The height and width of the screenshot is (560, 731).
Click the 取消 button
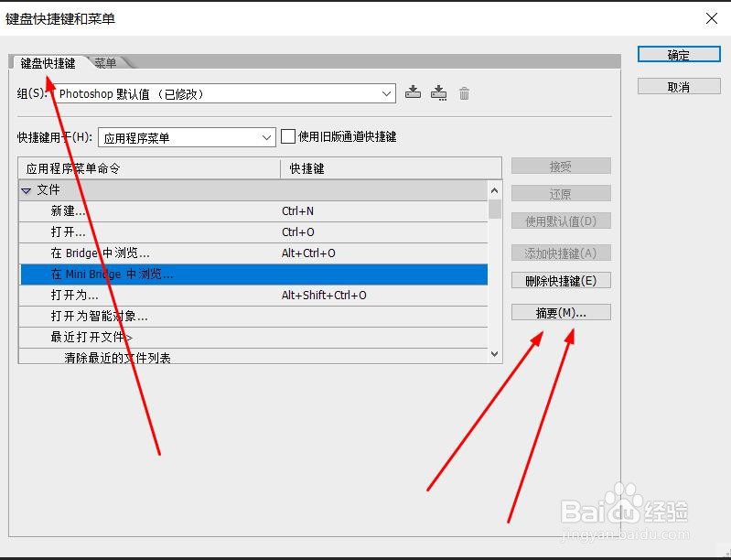click(x=679, y=87)
